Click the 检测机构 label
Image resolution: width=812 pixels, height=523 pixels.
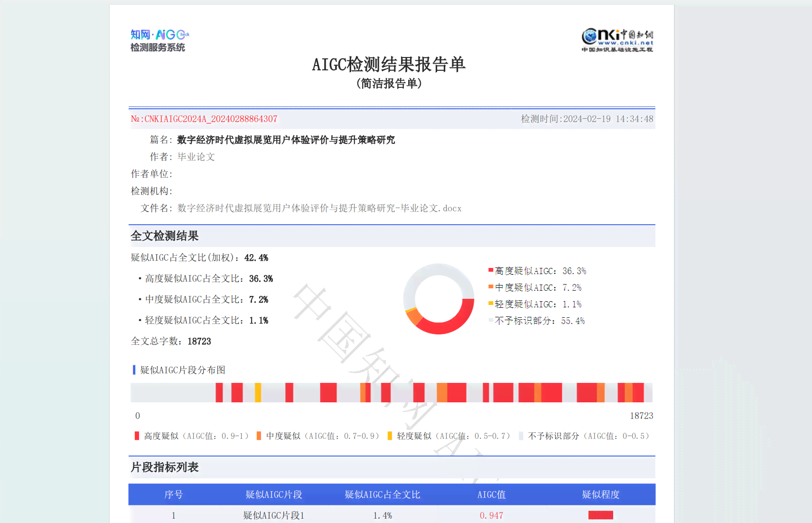click(x=152, y=191)
